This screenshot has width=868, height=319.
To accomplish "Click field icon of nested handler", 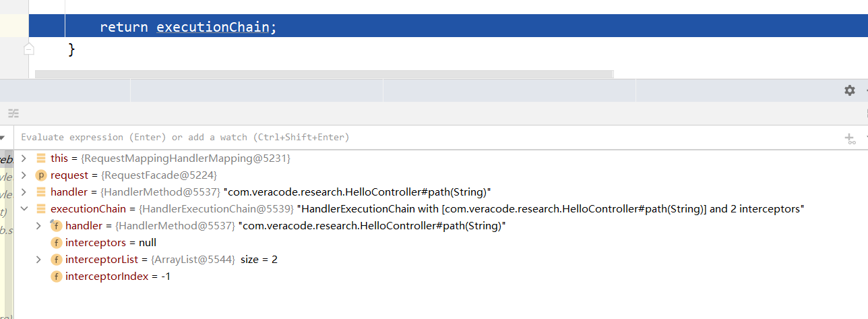I will [56, 226].
